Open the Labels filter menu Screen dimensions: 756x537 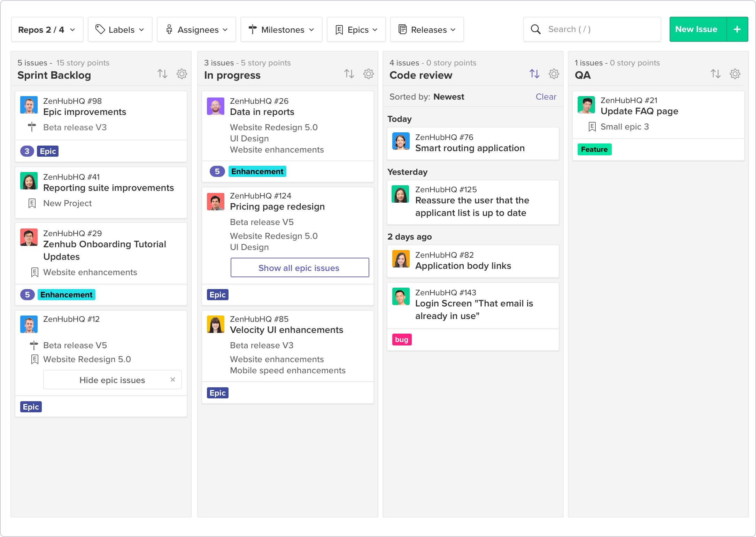point(120,29)
